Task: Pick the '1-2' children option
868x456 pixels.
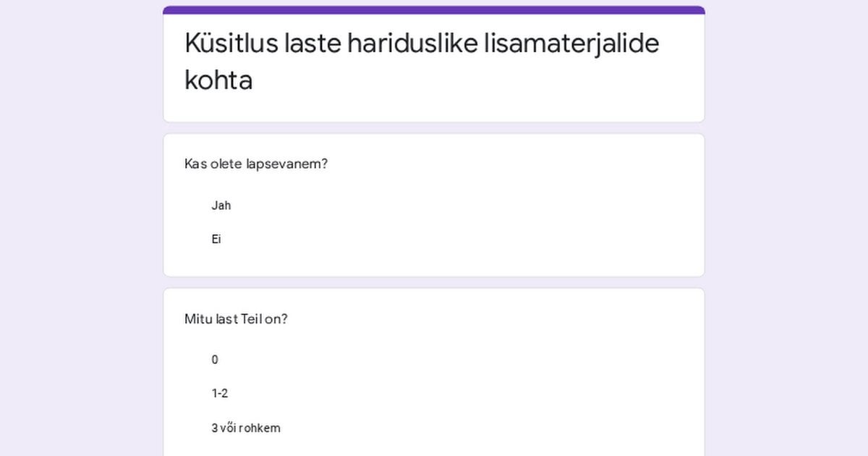Action: tap(220, 394)
